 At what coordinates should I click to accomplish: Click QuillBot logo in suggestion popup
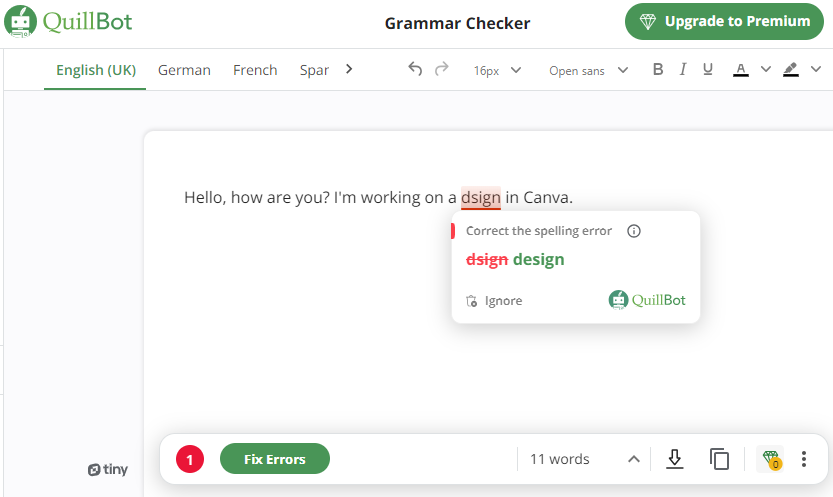coord(647,300)
